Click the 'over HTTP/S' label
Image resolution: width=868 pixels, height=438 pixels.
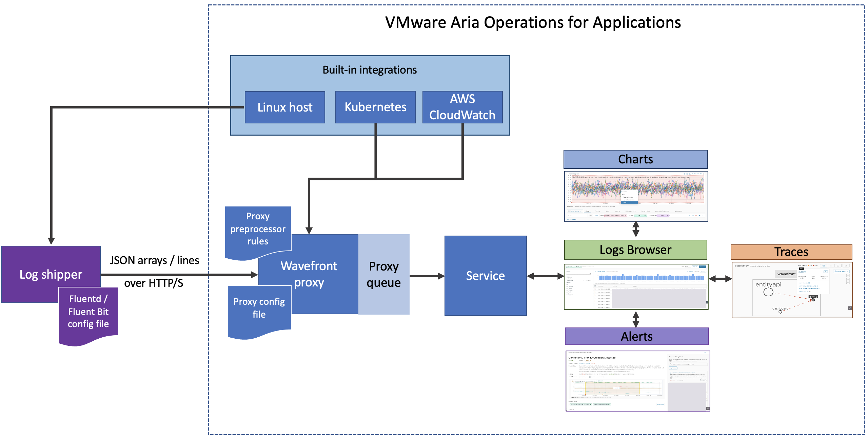pos(154,283)
